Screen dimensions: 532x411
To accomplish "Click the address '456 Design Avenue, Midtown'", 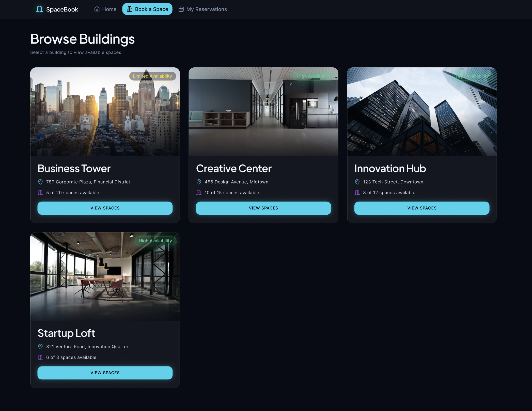I will 237,182.
